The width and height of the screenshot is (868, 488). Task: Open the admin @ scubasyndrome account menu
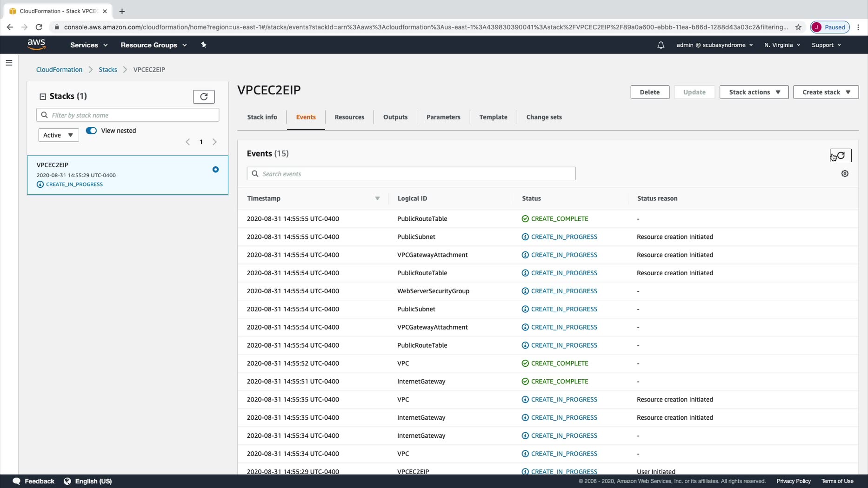714,45
